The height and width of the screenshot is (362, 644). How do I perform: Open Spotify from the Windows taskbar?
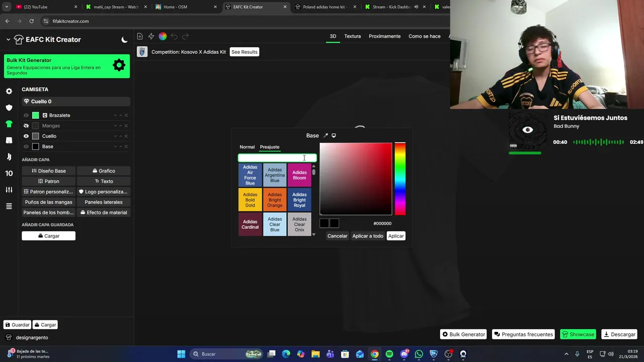click(389, 354)
